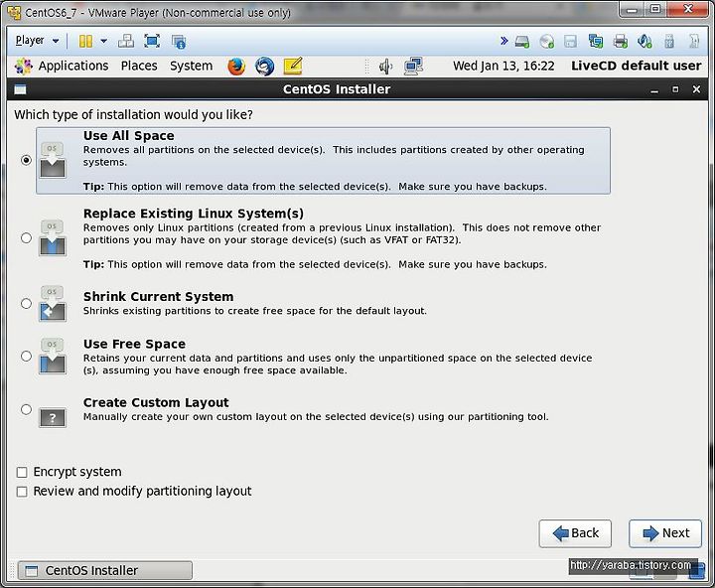Viewport: 715px width, 588px height.
Task: Click CentOS Installer in the bottom taskbar
Action: [105, 571]
